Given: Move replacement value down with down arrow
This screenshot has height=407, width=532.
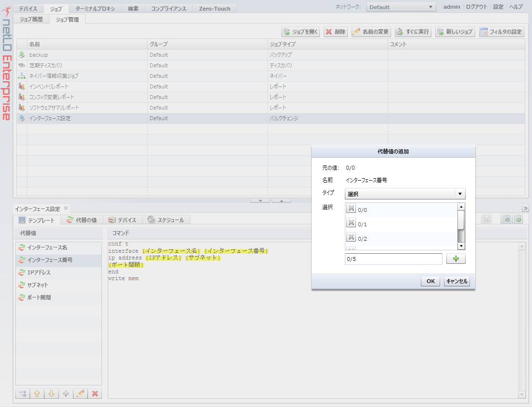Looking at the screenshot, I should point(51,394).
